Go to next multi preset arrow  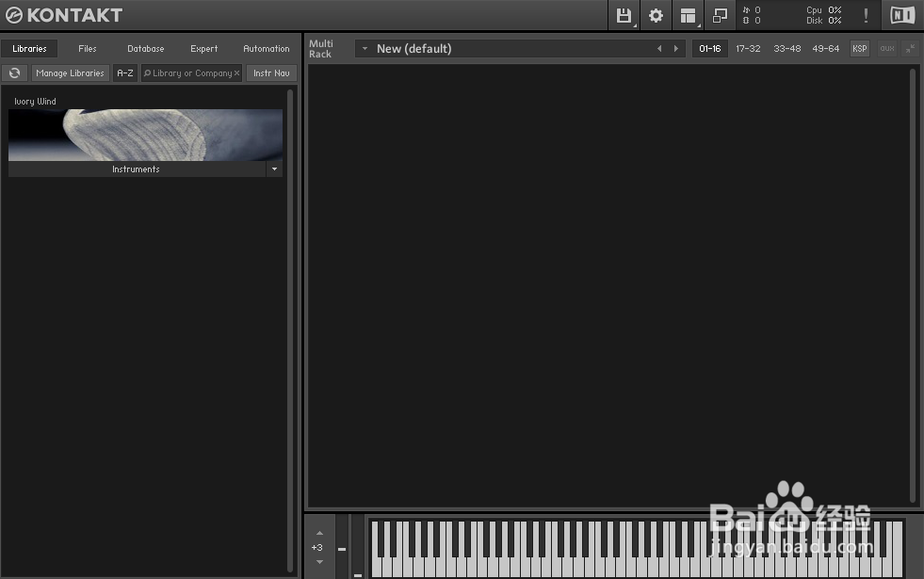(676, 48)
